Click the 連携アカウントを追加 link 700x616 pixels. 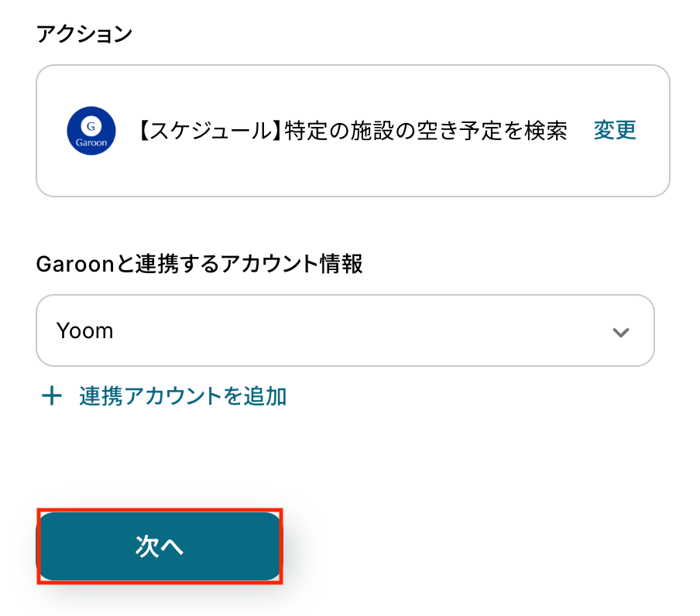click(x=183, y=397)
